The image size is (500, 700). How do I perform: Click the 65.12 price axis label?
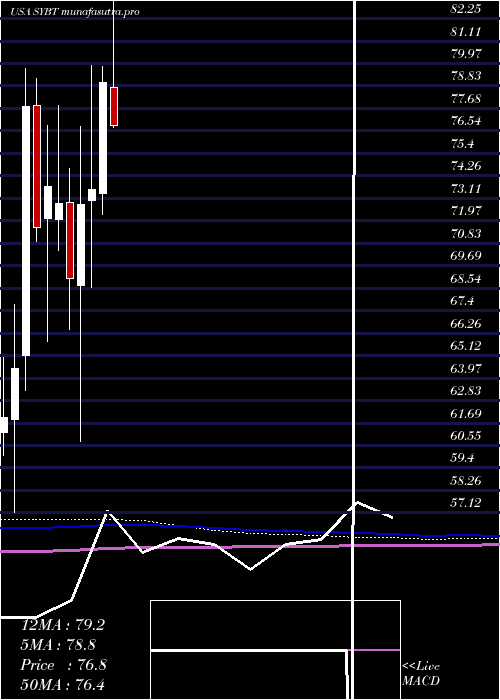[466, 346]
